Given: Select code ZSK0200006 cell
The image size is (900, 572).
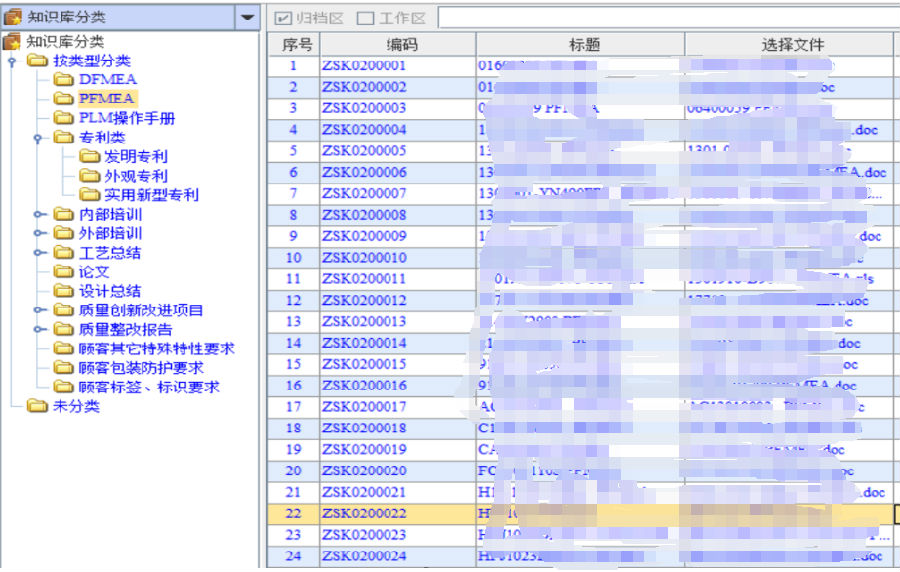Looking at the screenshot, I should click(x=397, y=173).
